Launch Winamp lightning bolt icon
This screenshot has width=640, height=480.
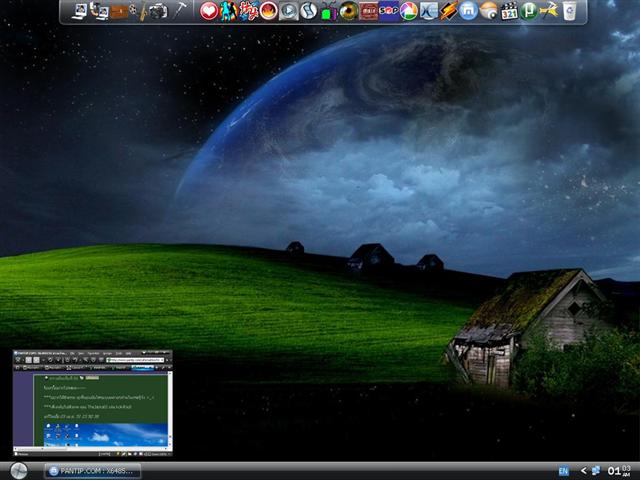[449, 11]
